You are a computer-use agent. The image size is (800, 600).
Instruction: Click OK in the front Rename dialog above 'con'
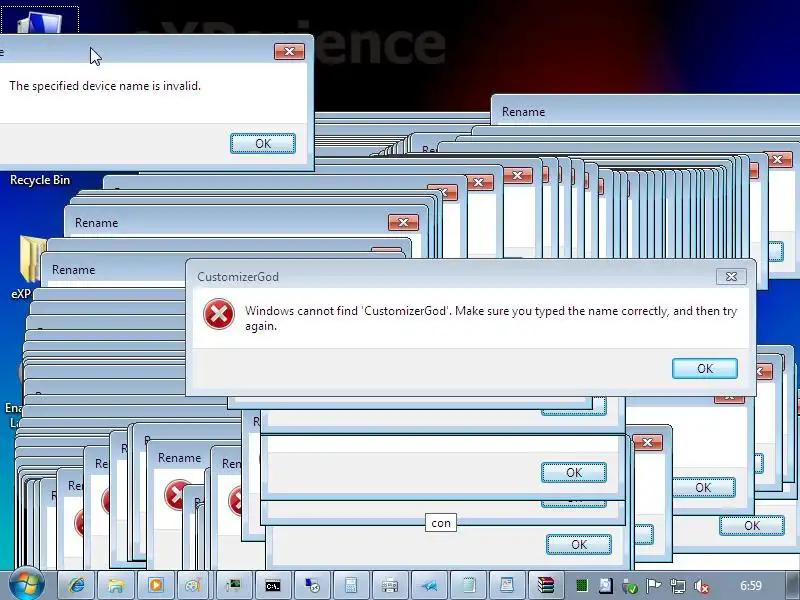point(574,472)
